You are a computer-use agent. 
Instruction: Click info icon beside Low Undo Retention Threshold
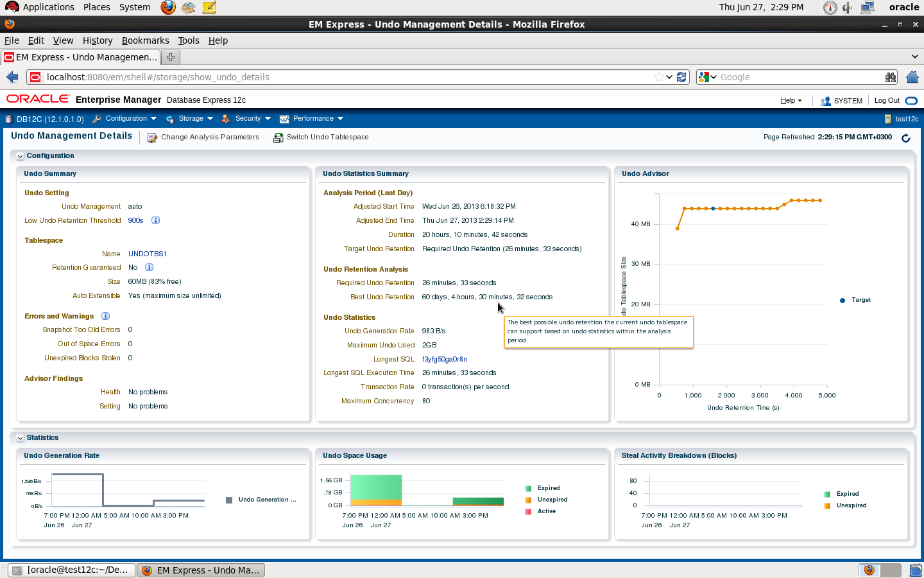(x=155, y=220)
